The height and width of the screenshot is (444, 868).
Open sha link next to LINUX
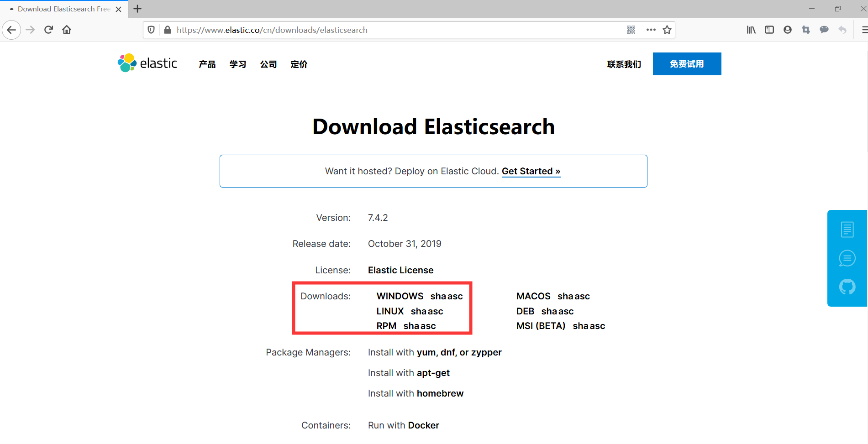(419, 311)
